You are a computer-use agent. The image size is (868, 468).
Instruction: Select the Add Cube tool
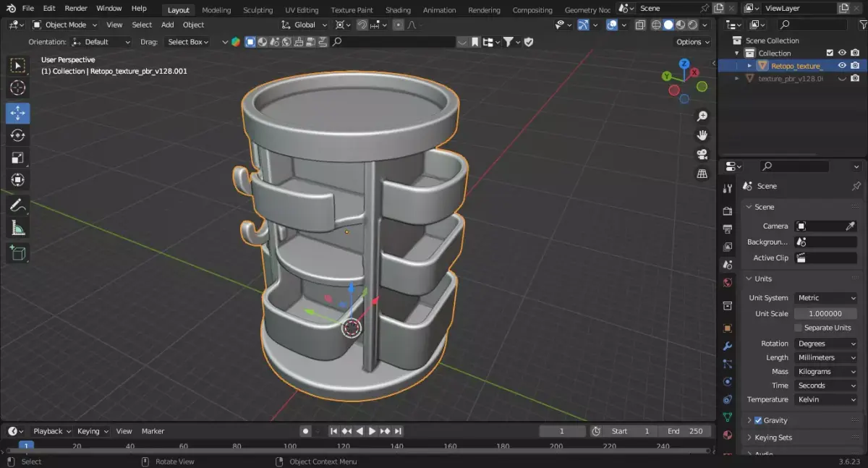(x=18, y=253)
